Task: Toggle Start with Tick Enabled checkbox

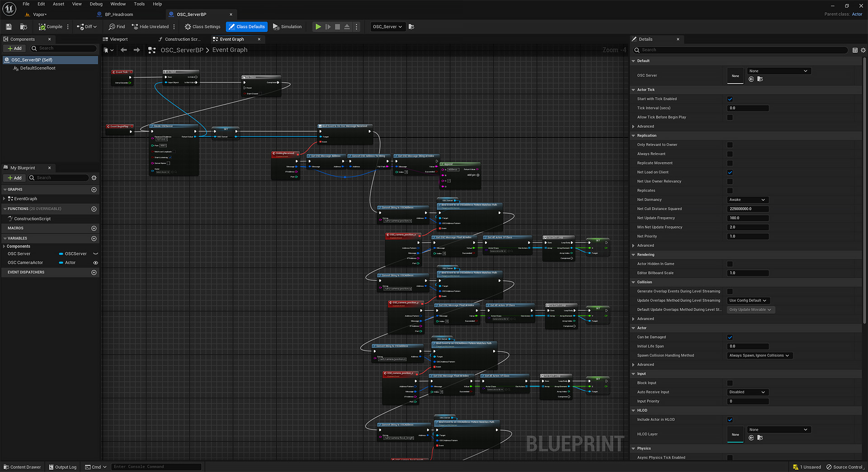Action: click(730, 99)
